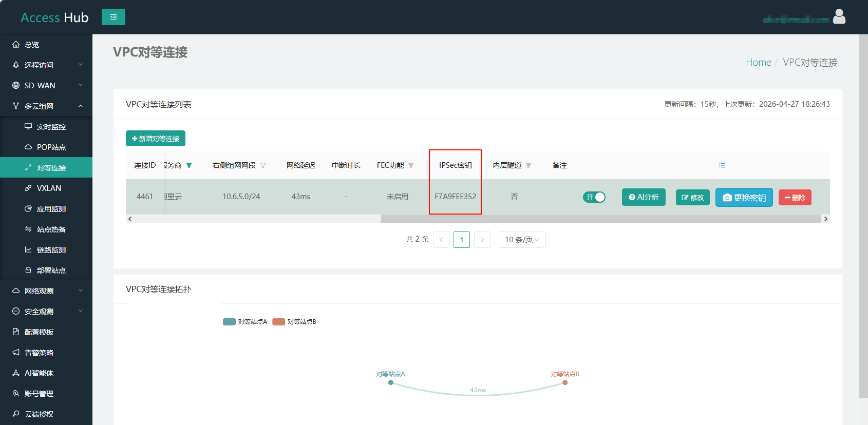Screen dimensions: 868x425
Task: Click the POP站点 cloud icon
Action: 28,147
